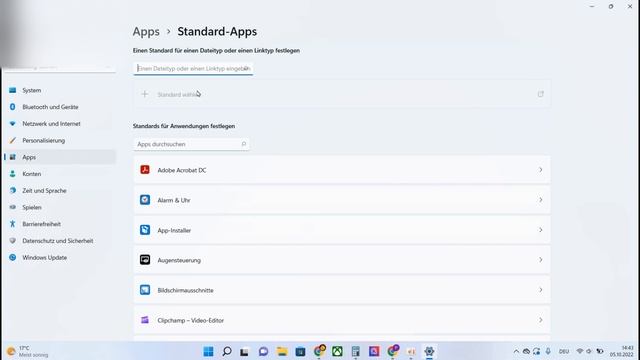This screenshot has height=360, width=640.
Task: Click the 'Bildschirmausschnitte' label
Action: tap(185, 291)
